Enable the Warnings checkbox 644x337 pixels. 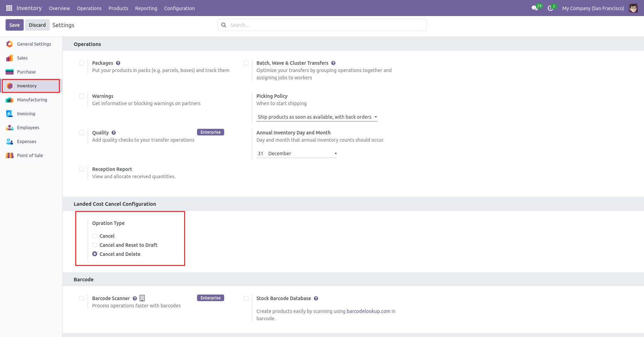[82, 96]
